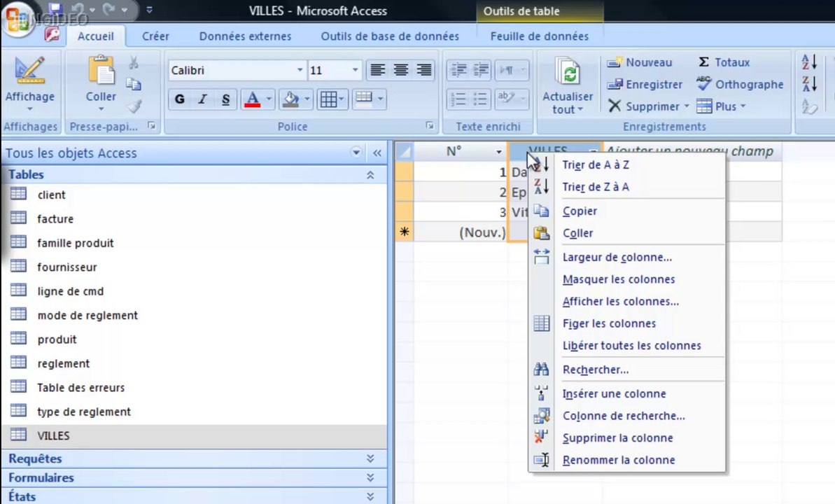
Task: Click Actualiser tout refresh icon
Action: coord(568,72)
